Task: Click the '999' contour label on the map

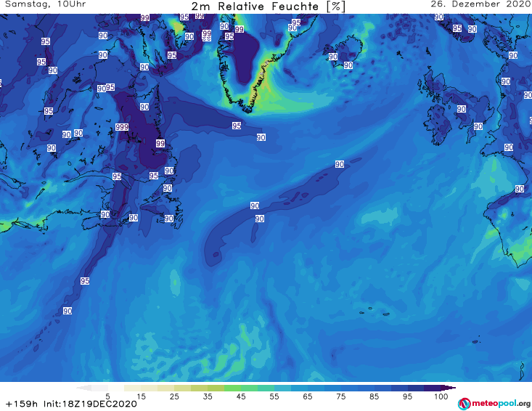Action: [x=122, y=127]
